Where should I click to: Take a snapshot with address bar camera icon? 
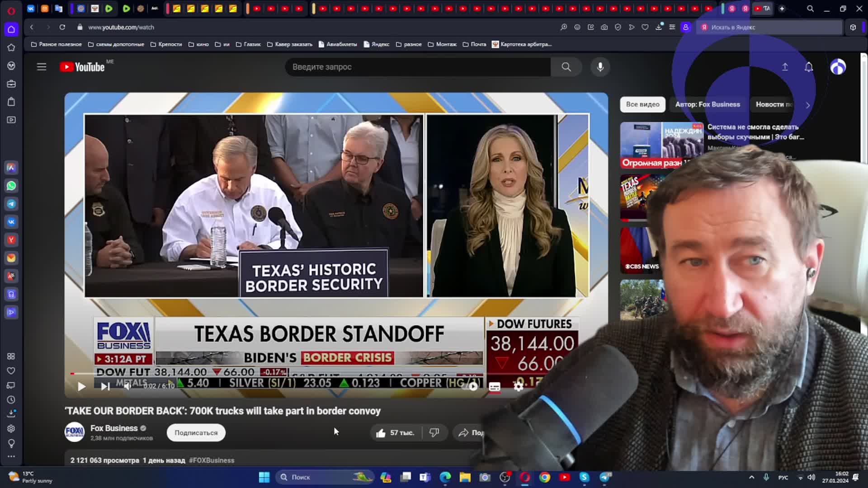[604, 27]
